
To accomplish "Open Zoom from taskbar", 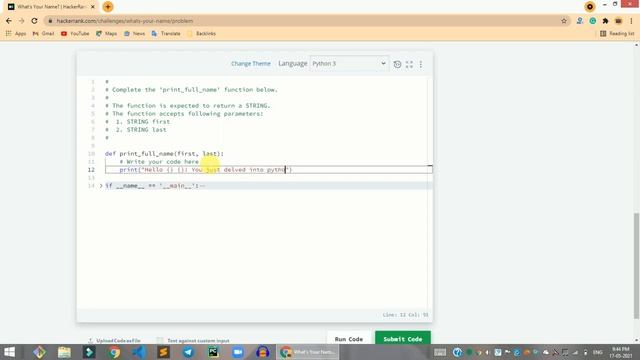I will tap(238, 352).
